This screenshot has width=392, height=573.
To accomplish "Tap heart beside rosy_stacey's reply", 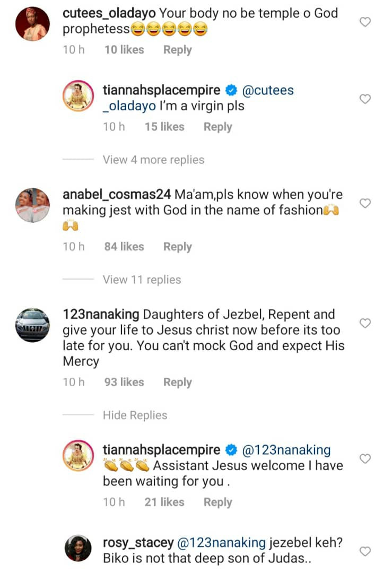I will point(365,551).
